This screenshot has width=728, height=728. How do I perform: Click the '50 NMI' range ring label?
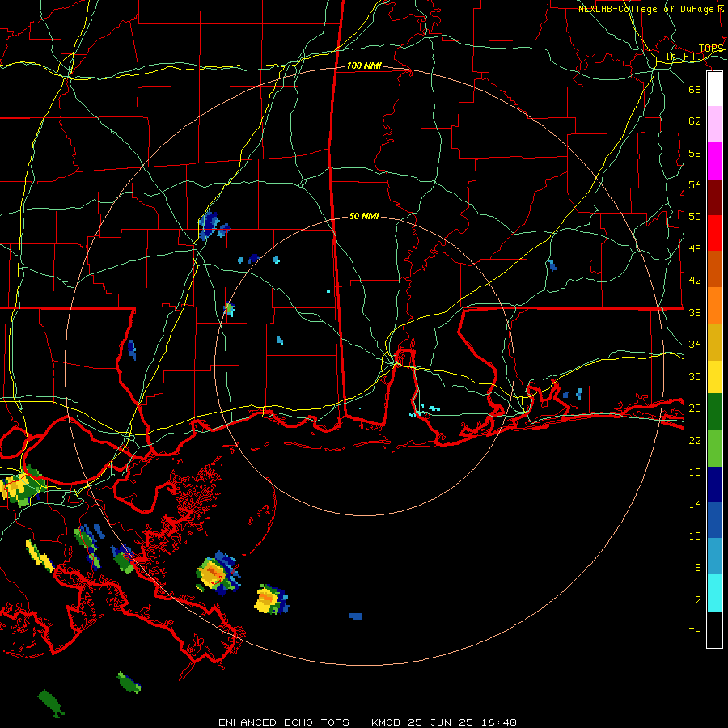[x=364, y=216]
